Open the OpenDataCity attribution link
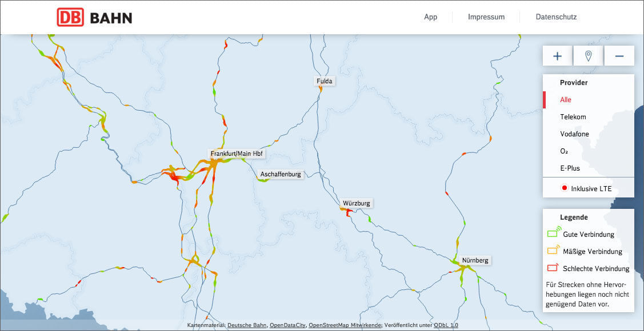 click(287, 325)
